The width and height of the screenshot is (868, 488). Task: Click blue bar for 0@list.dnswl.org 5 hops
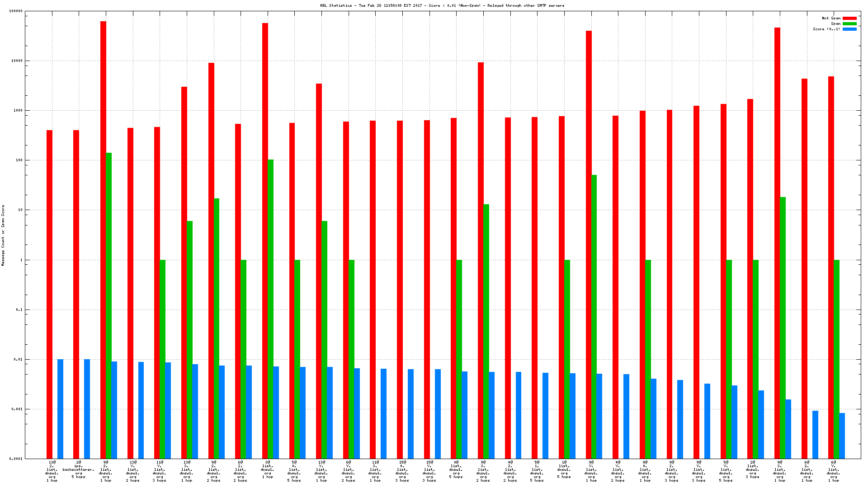(464, 415)
